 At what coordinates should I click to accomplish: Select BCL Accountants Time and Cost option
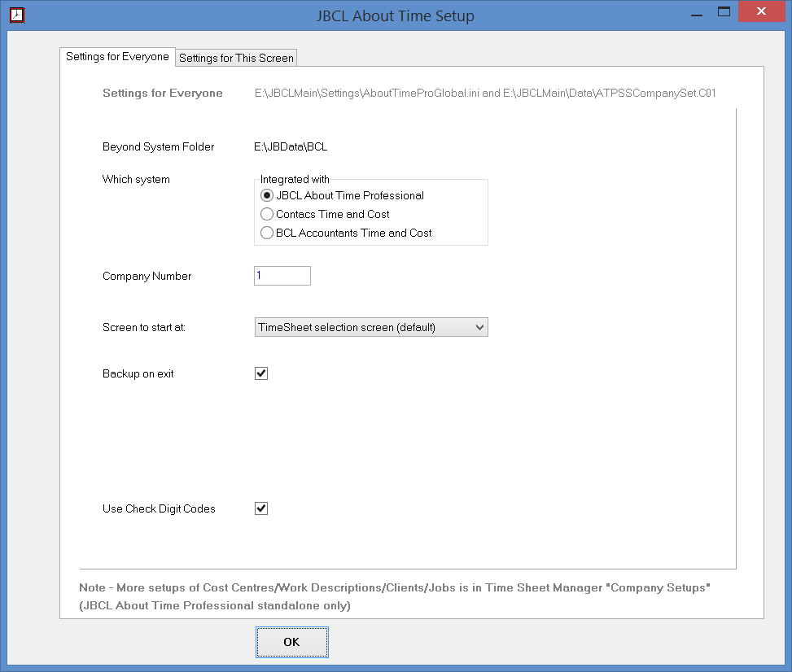[x=266, y=233]
